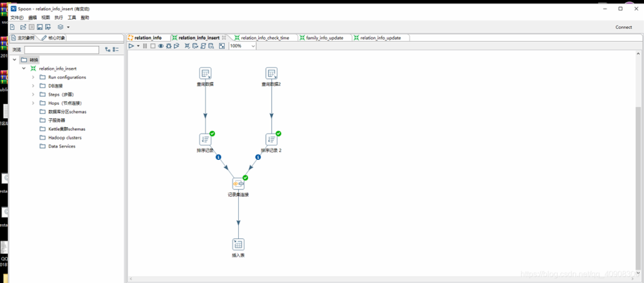This screenshot has width=644, height=283.
Task: Select the Hadoop clusters tree item
Action: (65, 138)
